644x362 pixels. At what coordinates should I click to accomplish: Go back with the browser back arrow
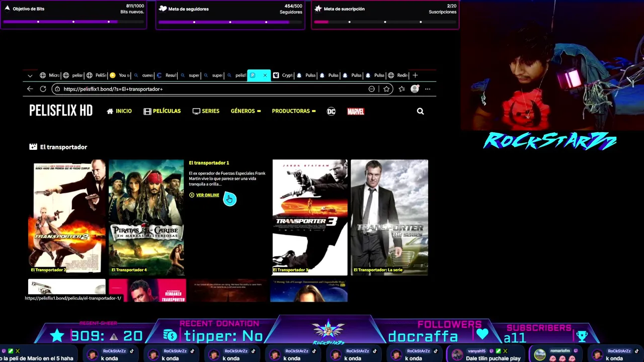30,89
